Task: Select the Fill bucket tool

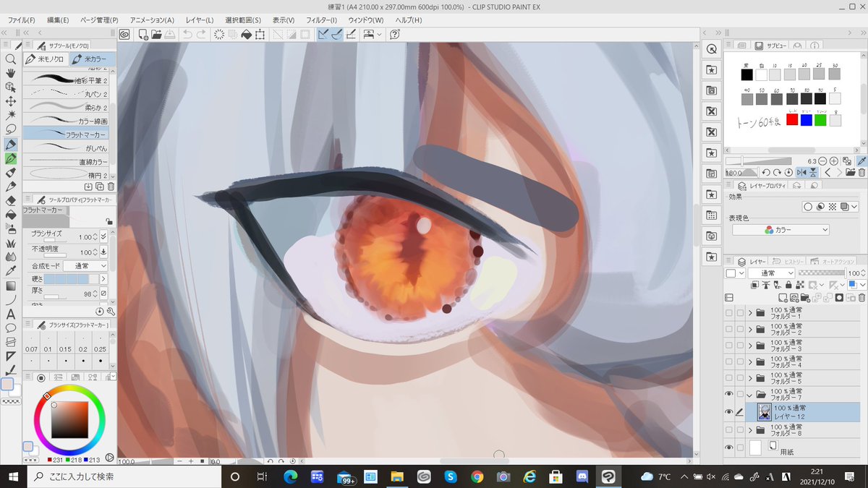Action: 11,215
